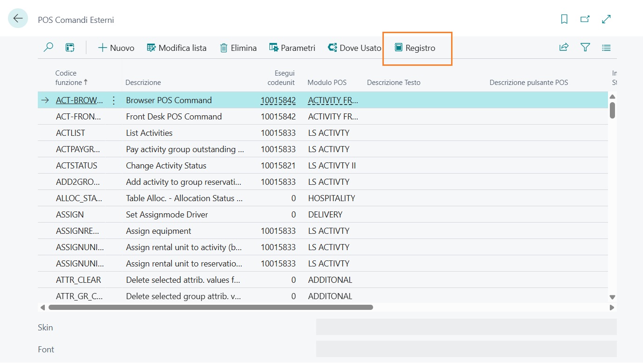Viewport: 643px width, 364px height.
Task: Click the Skin input field
Action: coord(466,327)
